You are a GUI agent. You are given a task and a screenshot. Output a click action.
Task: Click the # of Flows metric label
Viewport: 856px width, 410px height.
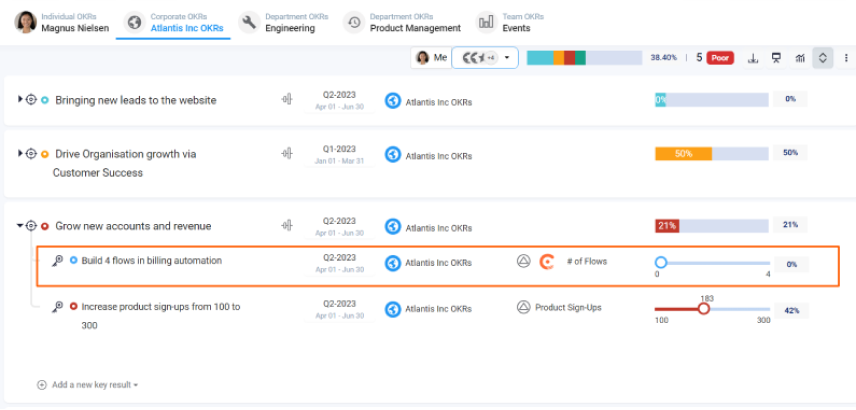[587, 262]
